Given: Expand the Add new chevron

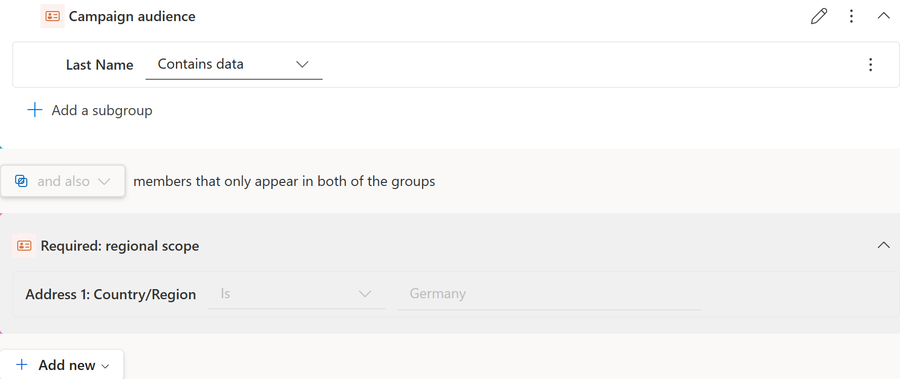Looking at the screenshot, I should coord(105,366).
